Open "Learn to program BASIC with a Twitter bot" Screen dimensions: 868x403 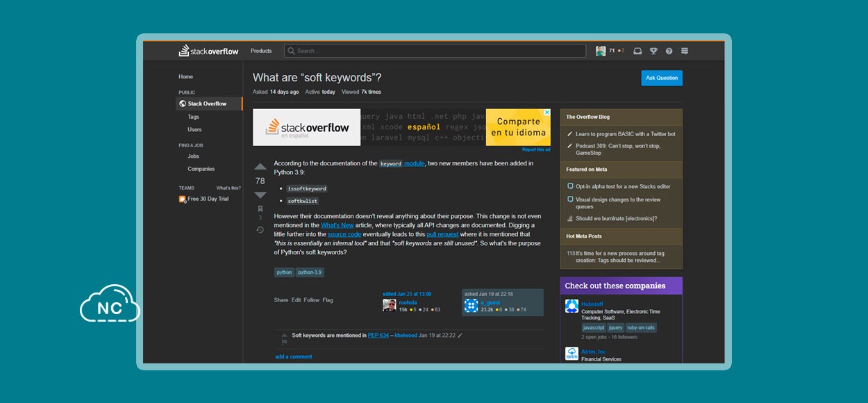coord(625,134)
